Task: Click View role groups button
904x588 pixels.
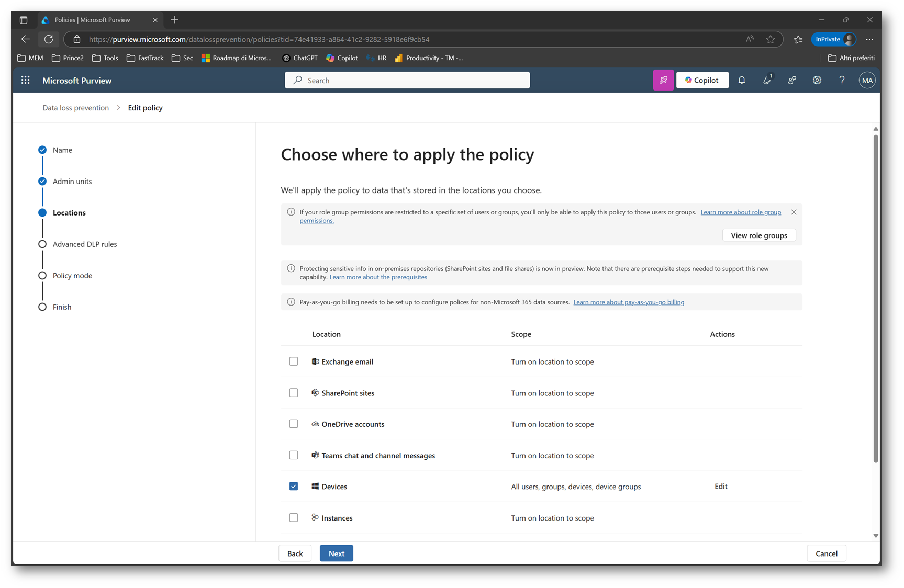Action: (x=758, y=235)
